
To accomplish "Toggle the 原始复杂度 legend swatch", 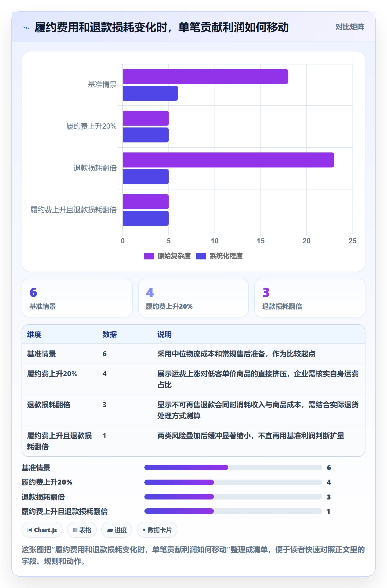I will (x=149, y=256).
